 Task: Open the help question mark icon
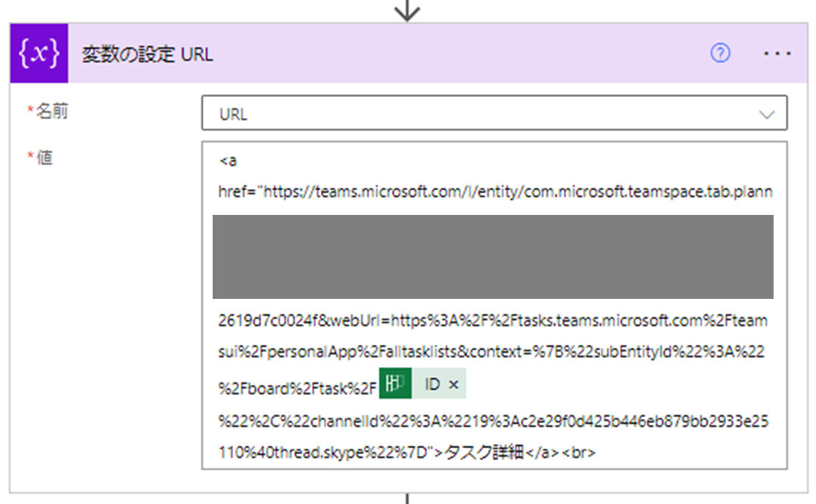pyautogui.click(x=721, y=53)
